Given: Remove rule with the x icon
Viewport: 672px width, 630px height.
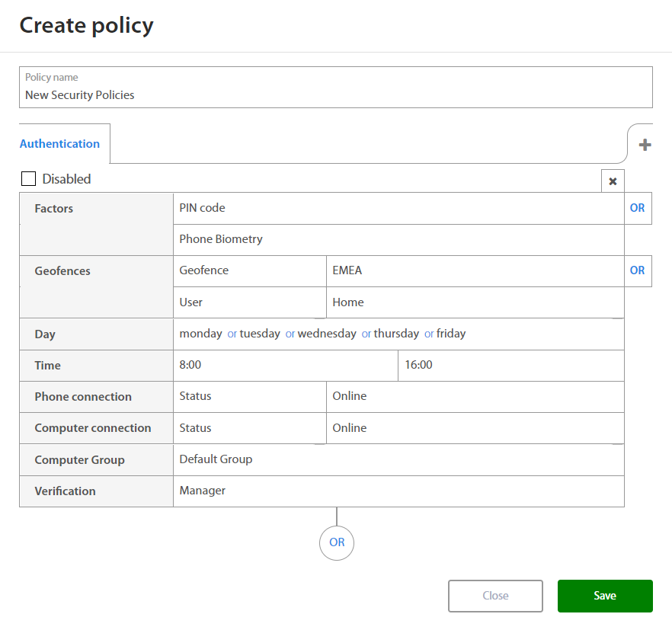Looking at the screenshot, I should point(613,181).
